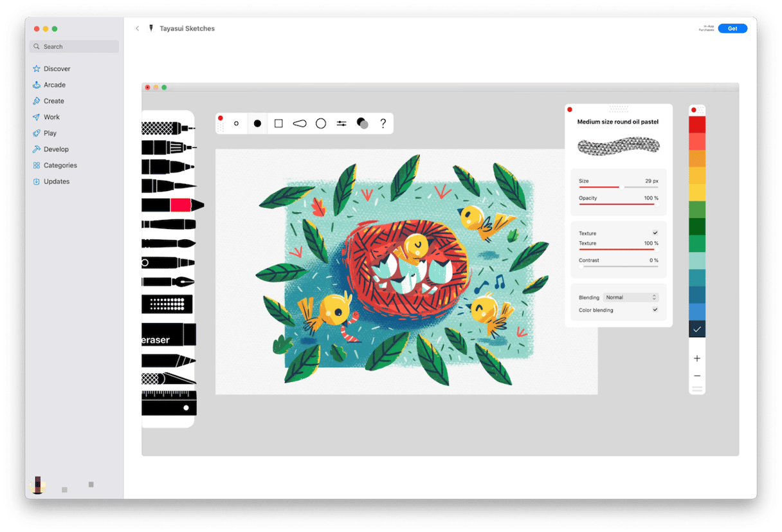Image resolution: width=782 pixels, height=532 pixels.
Task: Open the brush settings sliders icon
Action: click(x=341, y=124)
